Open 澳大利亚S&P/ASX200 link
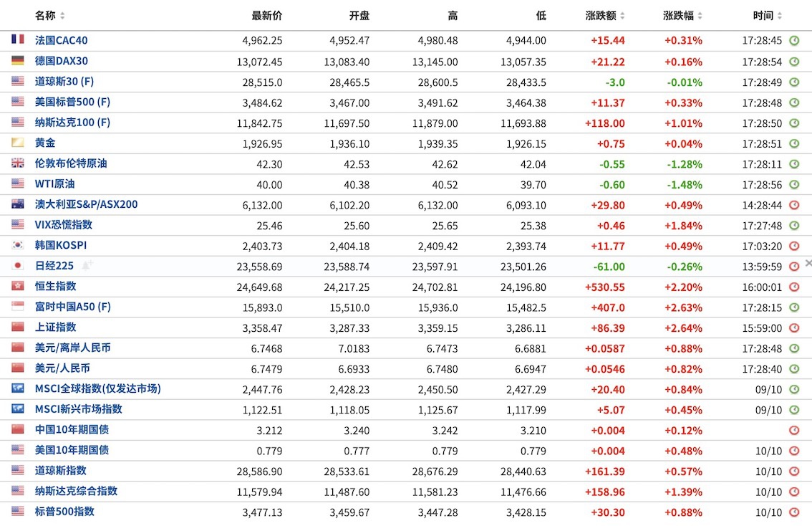Image resolution: width=812 pixels, height=526 pixels. (86, 204)
